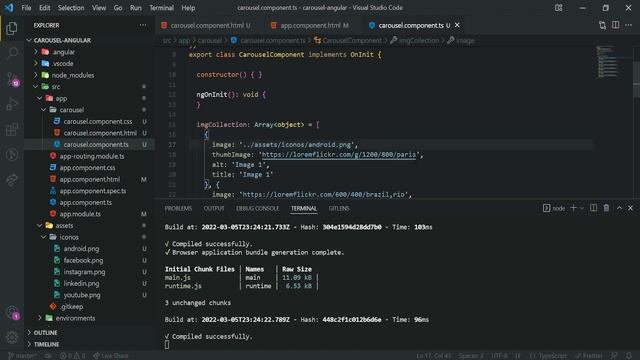Open the Explorer view in activity bar

click(x=12, y=28)
